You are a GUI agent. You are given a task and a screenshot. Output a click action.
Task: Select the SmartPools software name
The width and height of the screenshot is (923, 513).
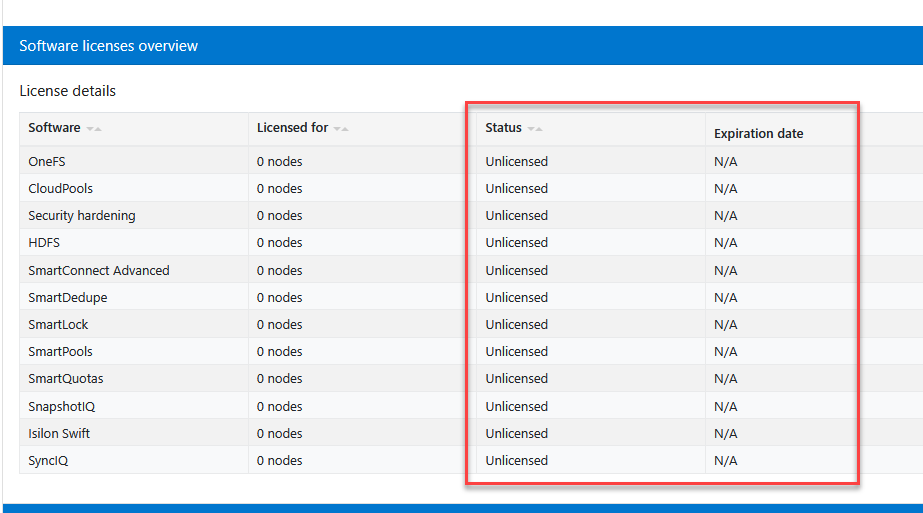61,352
